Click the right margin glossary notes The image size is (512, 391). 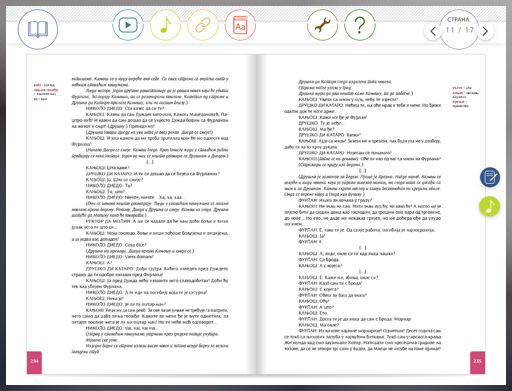[x=465, y=97]
